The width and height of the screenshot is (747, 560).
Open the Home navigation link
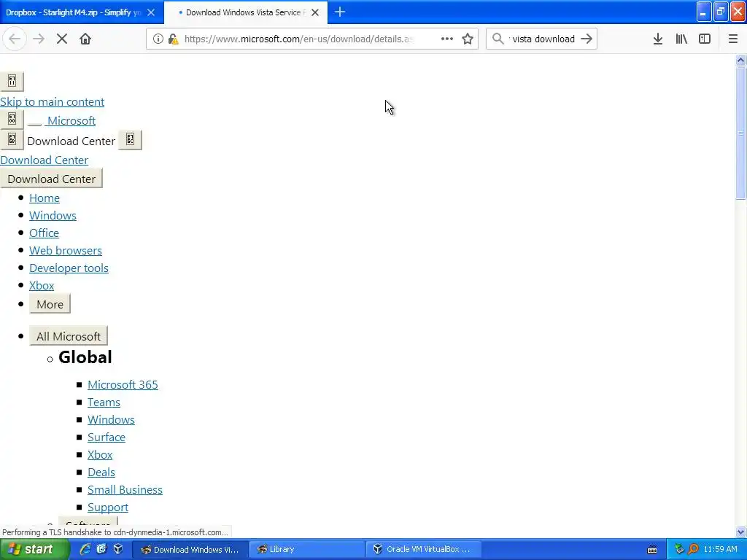click(44, 198)
